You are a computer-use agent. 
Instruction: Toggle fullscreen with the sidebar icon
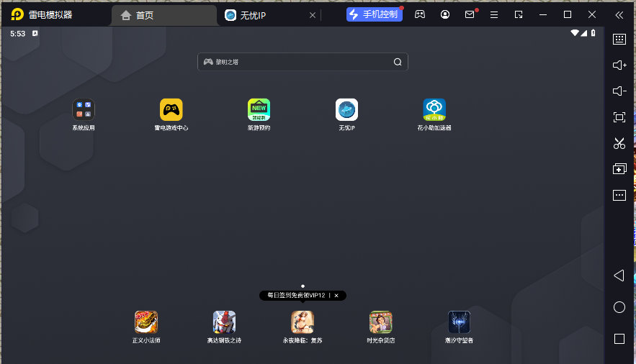point(619,117)
